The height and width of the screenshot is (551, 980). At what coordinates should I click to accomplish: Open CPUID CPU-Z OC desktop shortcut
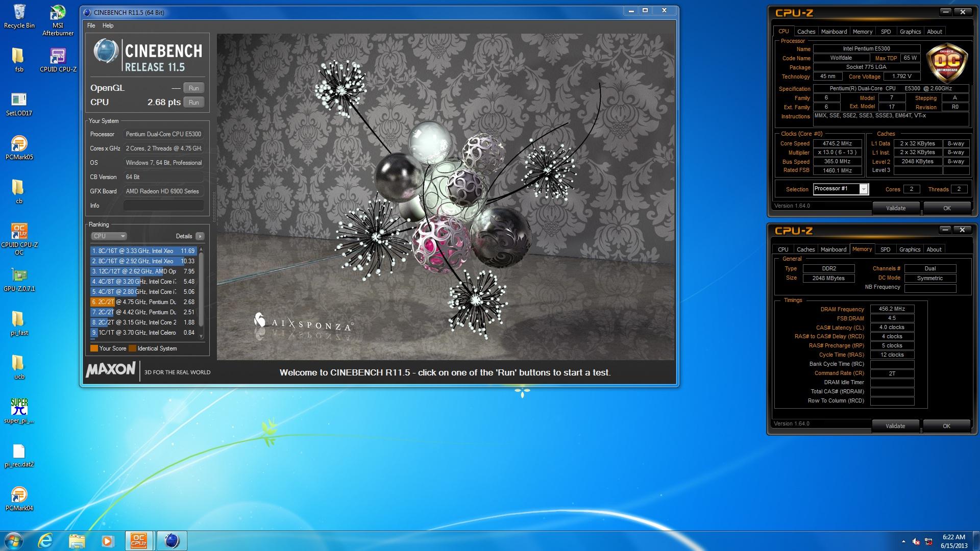(19, 239)
